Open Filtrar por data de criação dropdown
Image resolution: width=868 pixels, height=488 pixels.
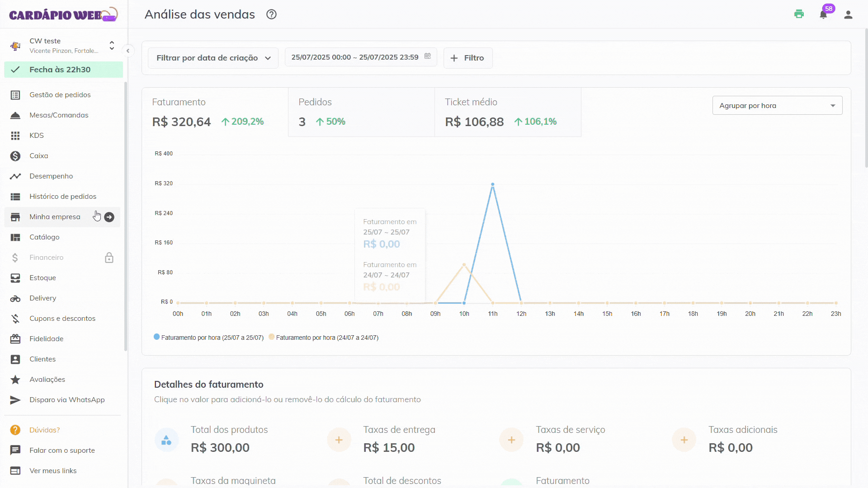[213, 58]
